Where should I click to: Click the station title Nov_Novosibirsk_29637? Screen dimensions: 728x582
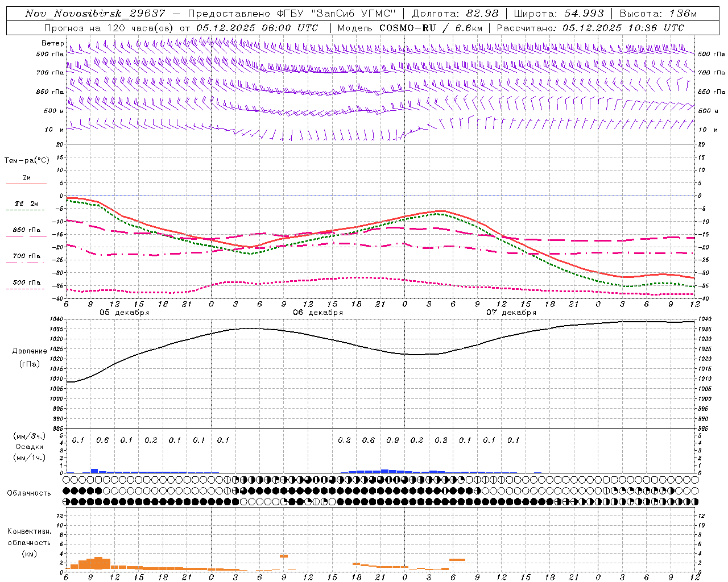(x=96, y=14)
